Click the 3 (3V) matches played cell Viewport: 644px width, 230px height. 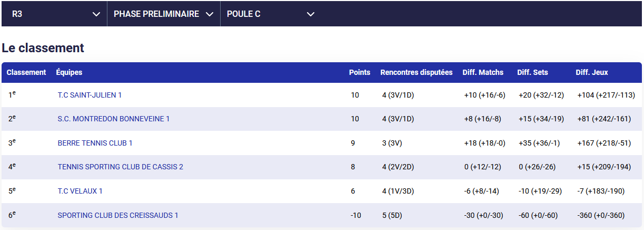tap(392, 143)
